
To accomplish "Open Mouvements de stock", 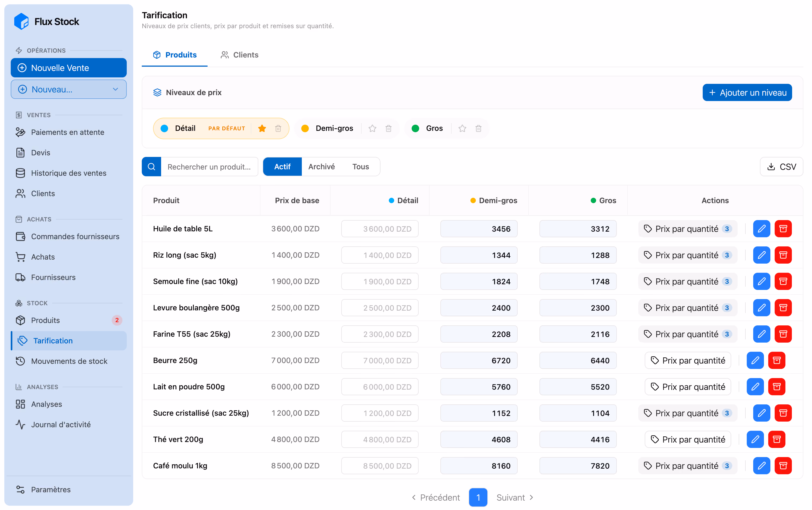I will point(68,361).
